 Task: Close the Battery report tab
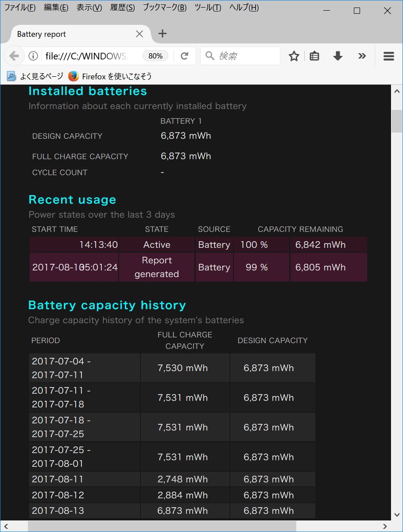point(139,34)
